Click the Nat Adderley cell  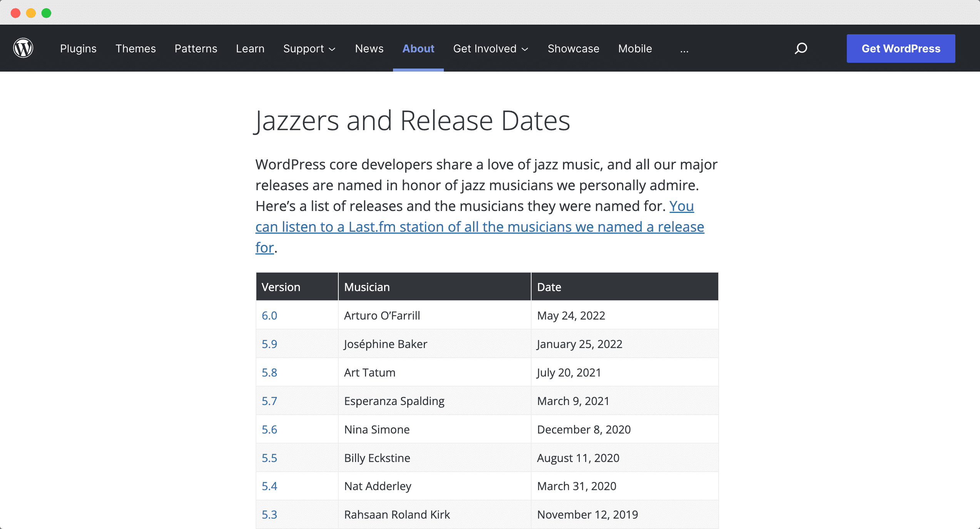[x=435, y=486]
